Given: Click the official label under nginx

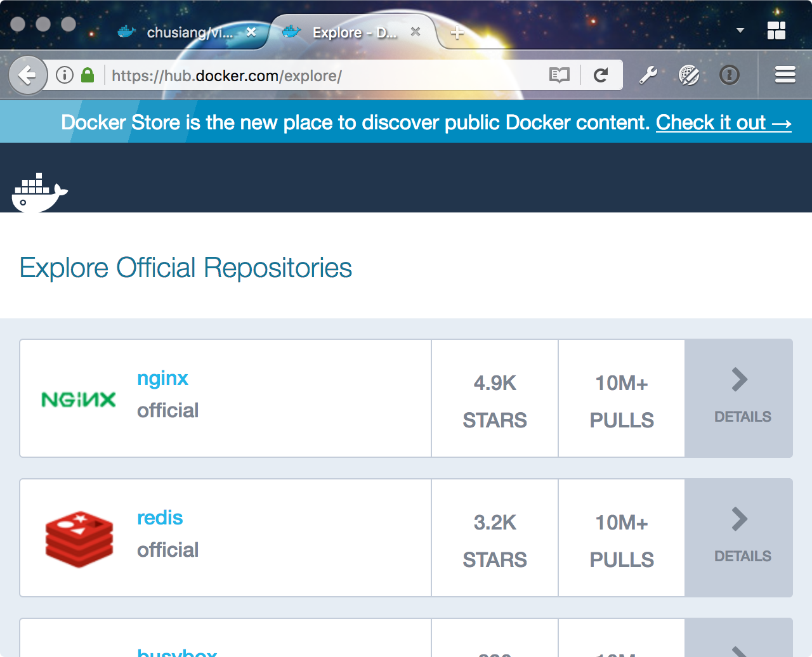Looking at the screenshot, I should coord(168,410).
